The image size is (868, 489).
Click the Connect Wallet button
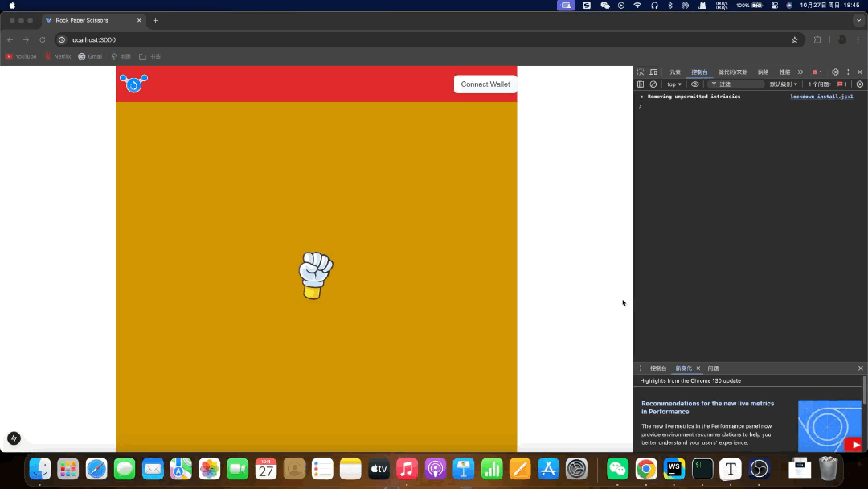click(x=485, y=84)
